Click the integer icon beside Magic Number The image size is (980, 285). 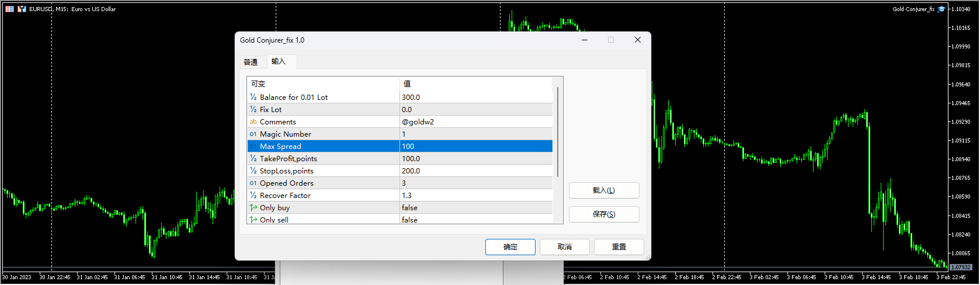(x=253, y=134)
